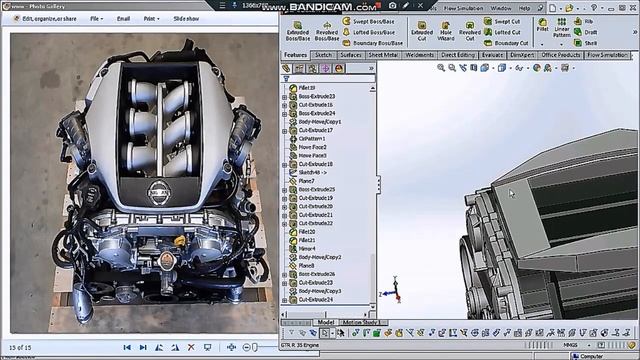The image size is (640, 360).
Task: Open the Linear Pattern dropdown arrow
Action: click(x=562, y=44)
